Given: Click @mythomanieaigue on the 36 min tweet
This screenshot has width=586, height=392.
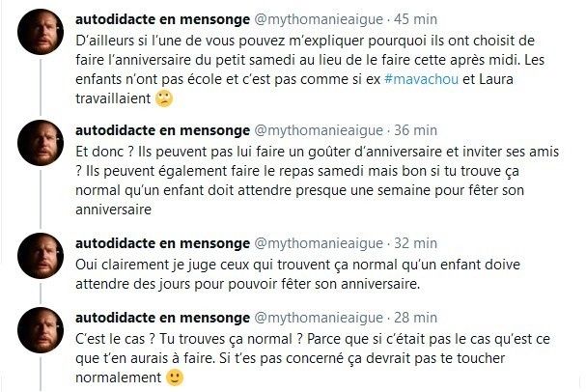Looking at the screenshot, I should tap(319, 129).
